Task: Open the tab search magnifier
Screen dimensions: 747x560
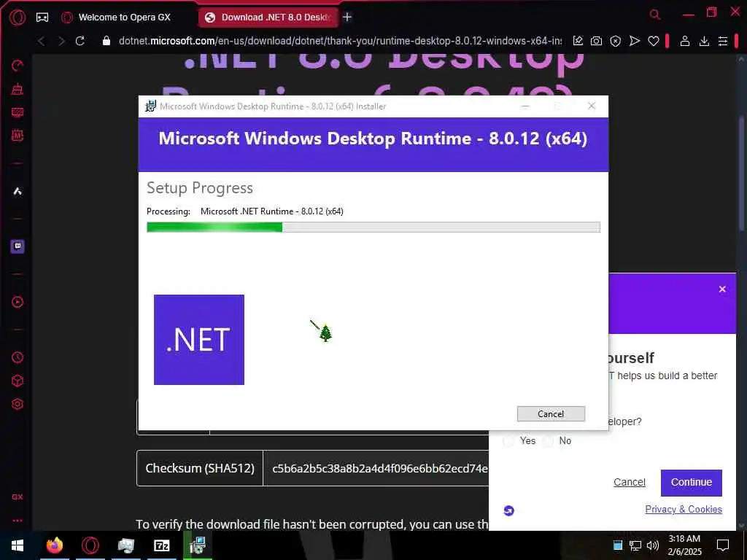Action: [x=655, y=15]
